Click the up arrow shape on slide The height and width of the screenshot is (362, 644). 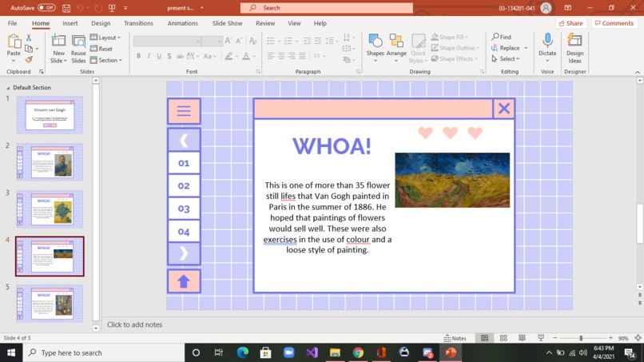184,281
